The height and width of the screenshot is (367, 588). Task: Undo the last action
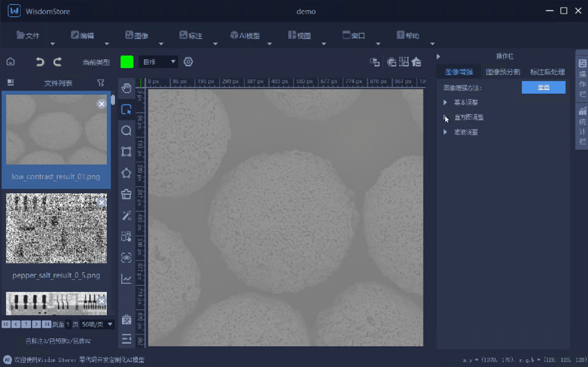pos(40,62)
